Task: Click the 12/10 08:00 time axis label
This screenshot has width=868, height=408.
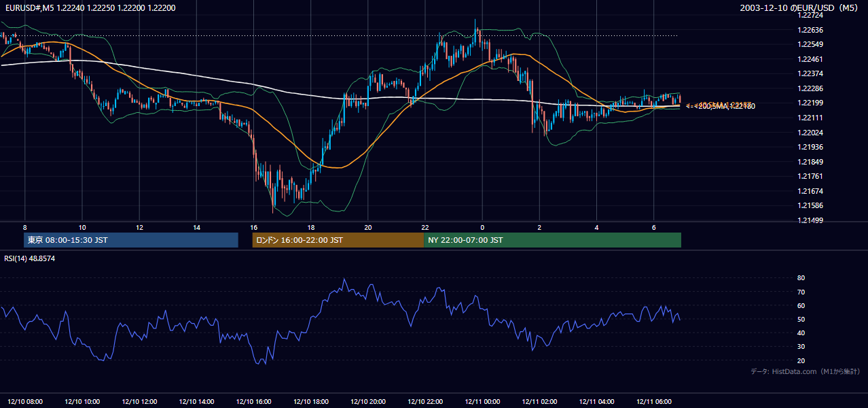Action: coord(25,402)
